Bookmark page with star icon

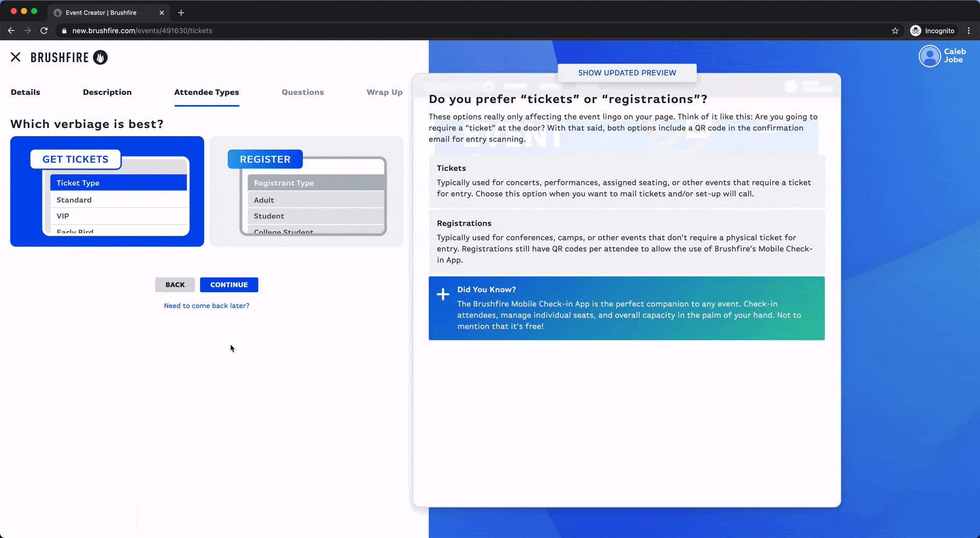pyautogui.click(x=895, y=31)
